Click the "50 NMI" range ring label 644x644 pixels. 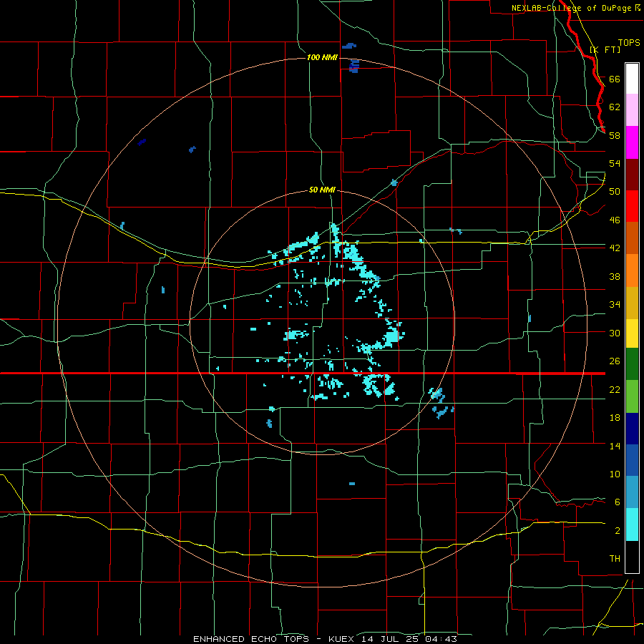click(322, 190)
